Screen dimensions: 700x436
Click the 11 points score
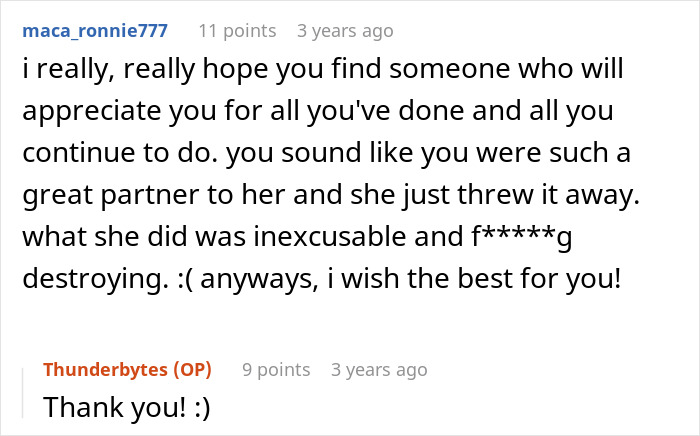(237, 31)
